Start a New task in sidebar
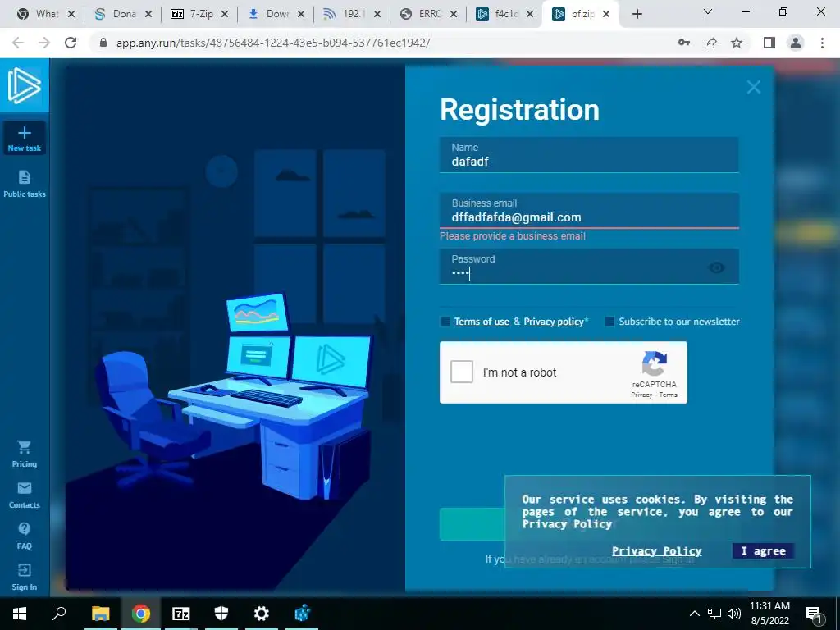The image size is (840, 630). coord(24,138)
